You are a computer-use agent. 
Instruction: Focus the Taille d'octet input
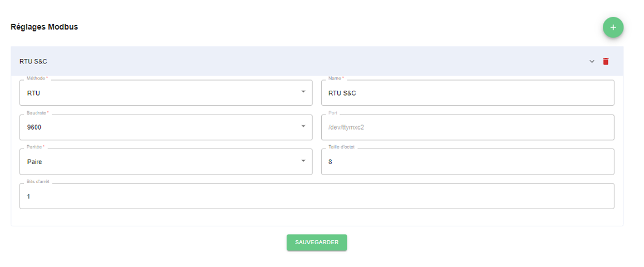coord(468,162)
